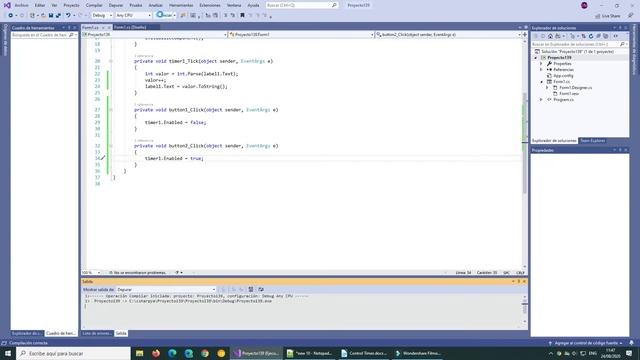Click the Windows Start button
The image size is (640, 360).
[8, 353]
